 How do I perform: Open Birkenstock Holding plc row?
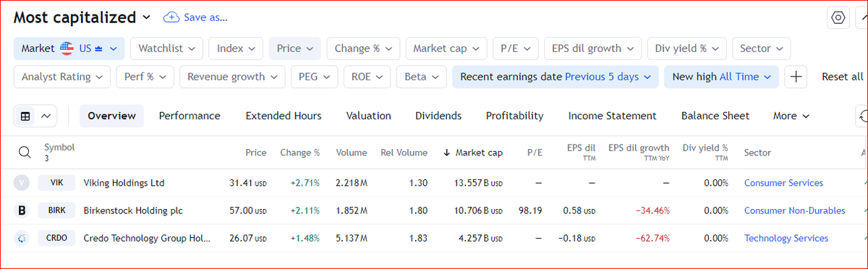click(133, 210)
